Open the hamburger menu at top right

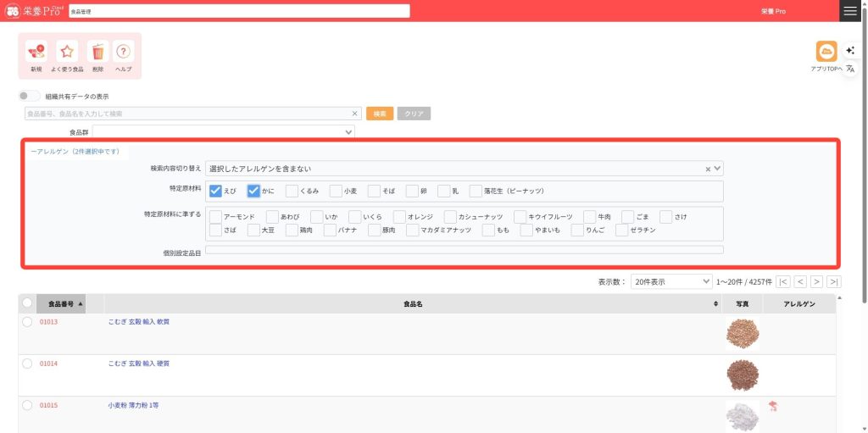pyautogui.click(x=849, y=11)
